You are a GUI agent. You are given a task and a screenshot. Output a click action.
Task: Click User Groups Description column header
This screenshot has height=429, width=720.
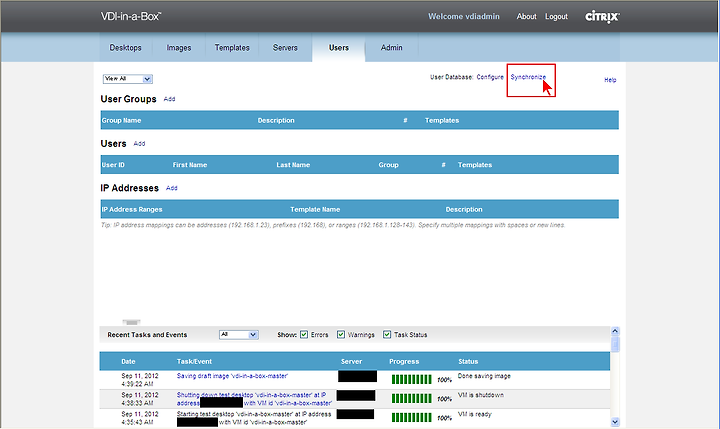276,120
